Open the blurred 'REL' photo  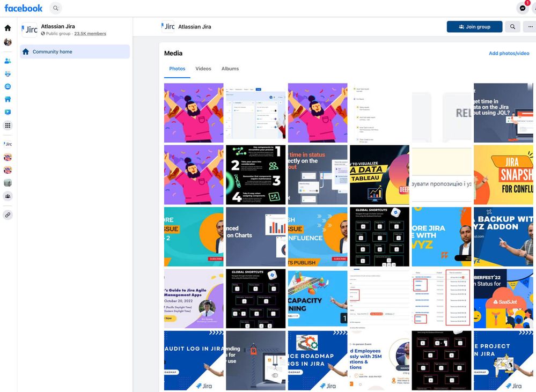(442, 113)
